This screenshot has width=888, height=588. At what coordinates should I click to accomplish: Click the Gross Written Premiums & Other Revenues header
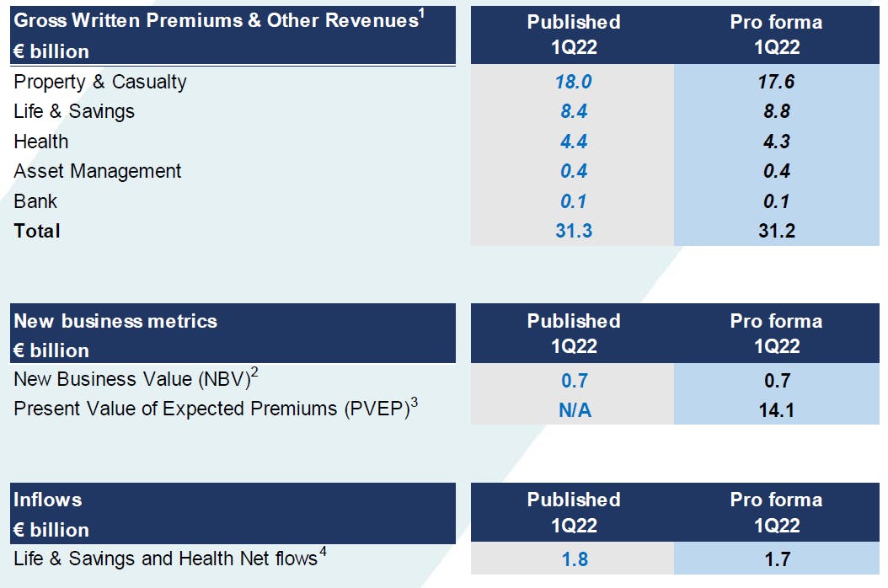219,20
